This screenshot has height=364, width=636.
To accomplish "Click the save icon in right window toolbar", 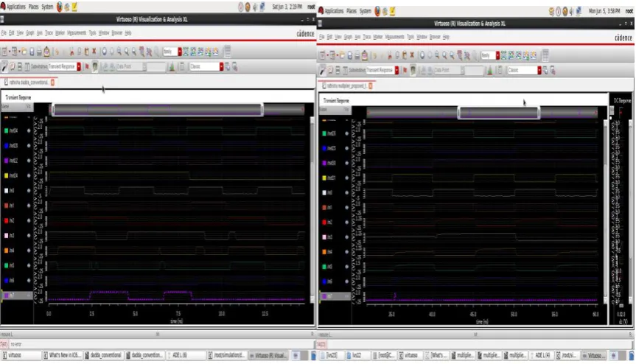I will coord(349,55).
